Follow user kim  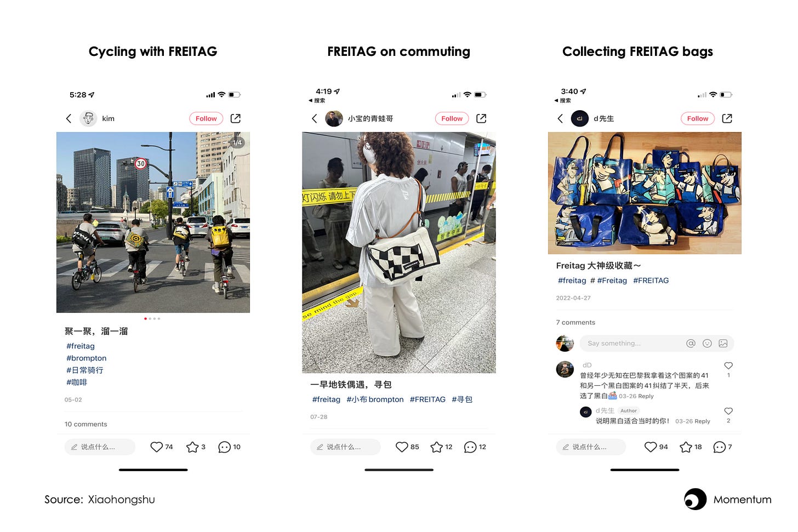(206, 118)
